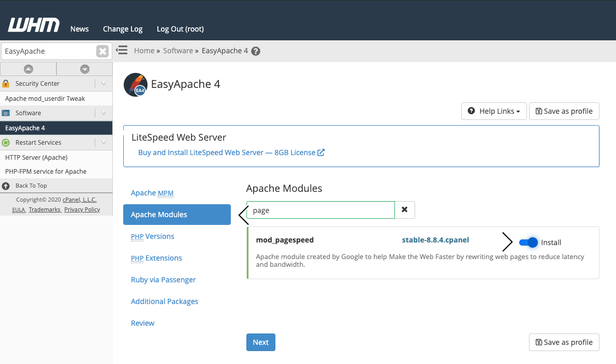
Task: Open Buy and Install LiteSpeed Web Server link
Action: tap(231, 153)
